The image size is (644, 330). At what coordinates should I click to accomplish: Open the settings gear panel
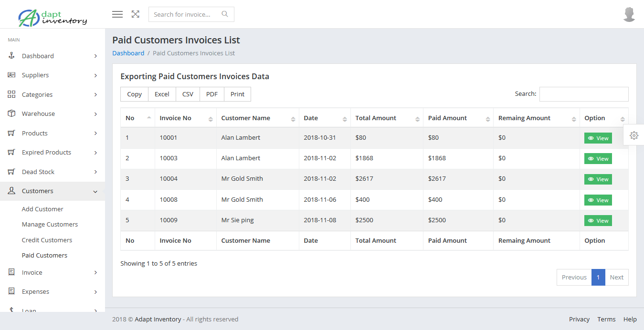click(x=634, y=135)
